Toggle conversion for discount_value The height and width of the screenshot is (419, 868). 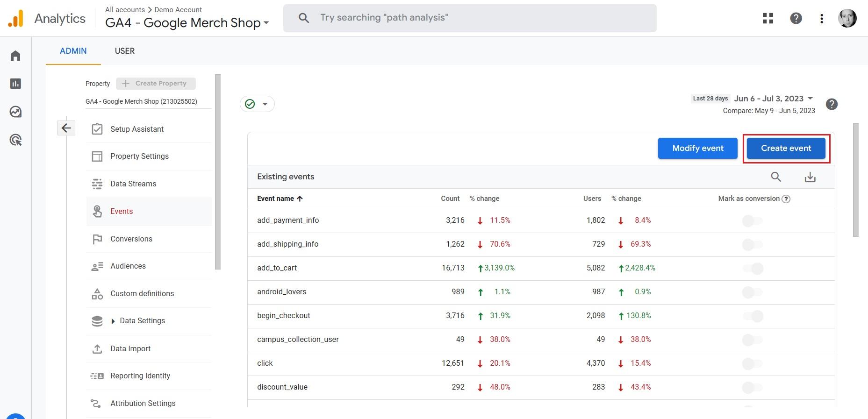pos(753,387)
